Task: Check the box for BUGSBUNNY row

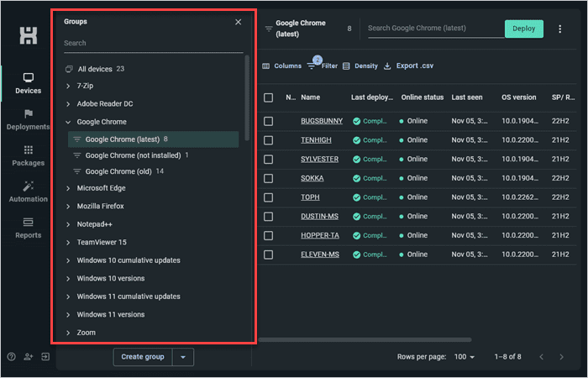Action: click(268, 121)
